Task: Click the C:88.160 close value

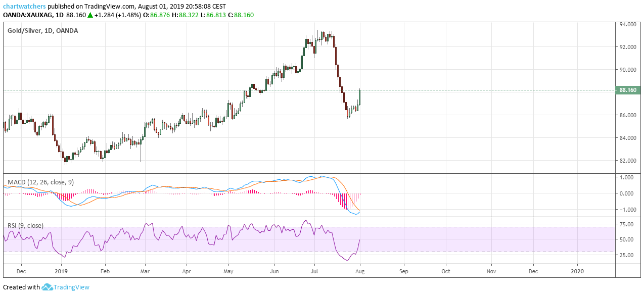Action: (x=241, y=15)
